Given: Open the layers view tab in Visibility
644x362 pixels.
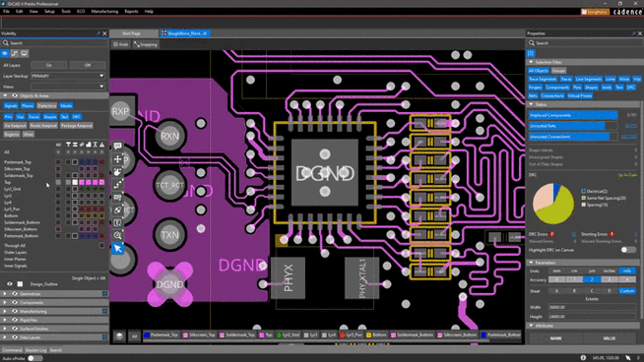Looking at the screenshot, I should (x=5, y=53).
